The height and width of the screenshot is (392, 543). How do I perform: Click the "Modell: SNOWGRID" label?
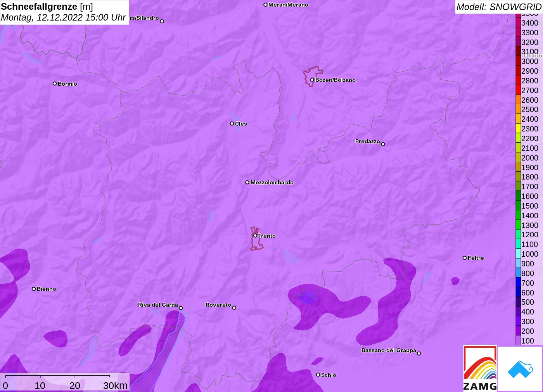(499, 7)
